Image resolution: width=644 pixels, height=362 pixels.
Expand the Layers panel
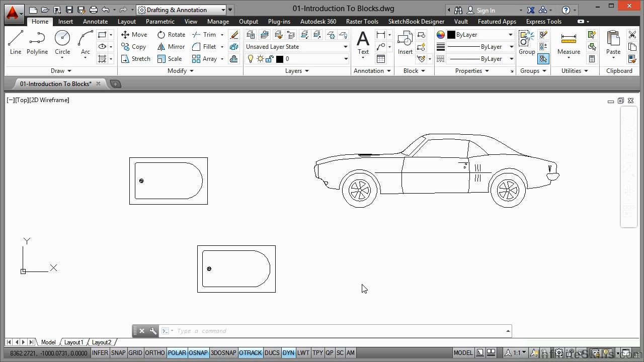coord(297,71)
